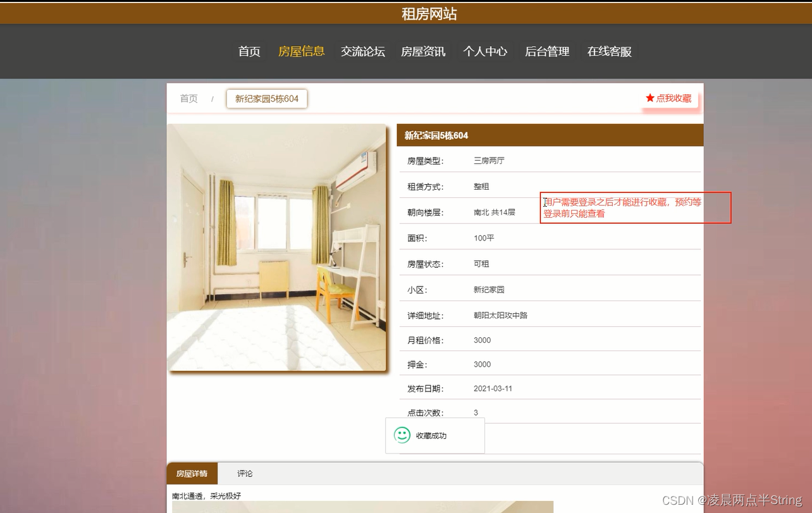Viewport: 812px width, 513px height.
Task: Open the 房屋信息 navigation item
Action: 302,52
